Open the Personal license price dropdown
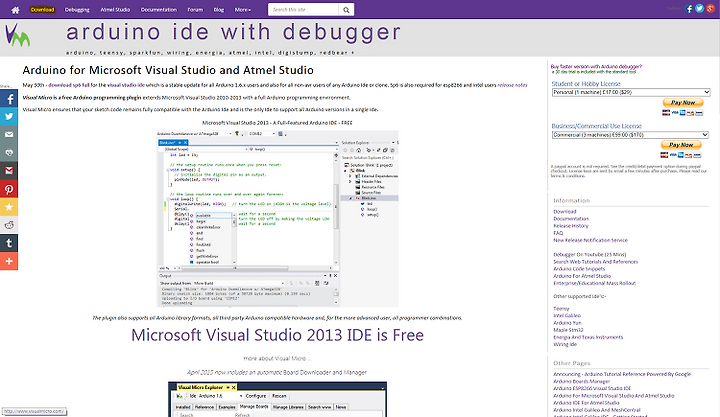This screenshot has height=417, width=720. pyautogui.click(x=631, y=92)
